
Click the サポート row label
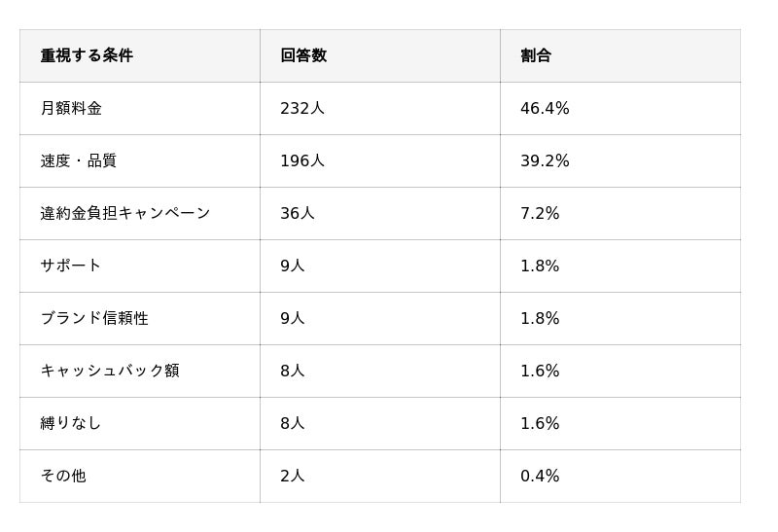pos(71,266)
